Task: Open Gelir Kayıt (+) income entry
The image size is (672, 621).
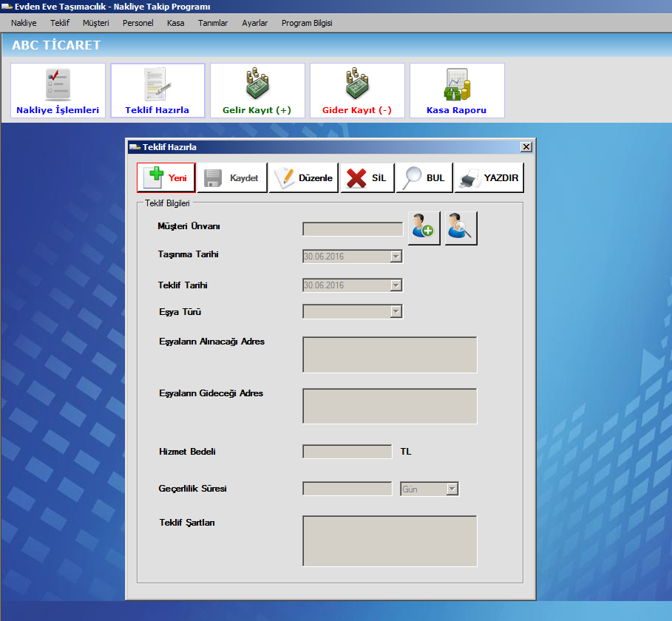Action: point(257,90)
